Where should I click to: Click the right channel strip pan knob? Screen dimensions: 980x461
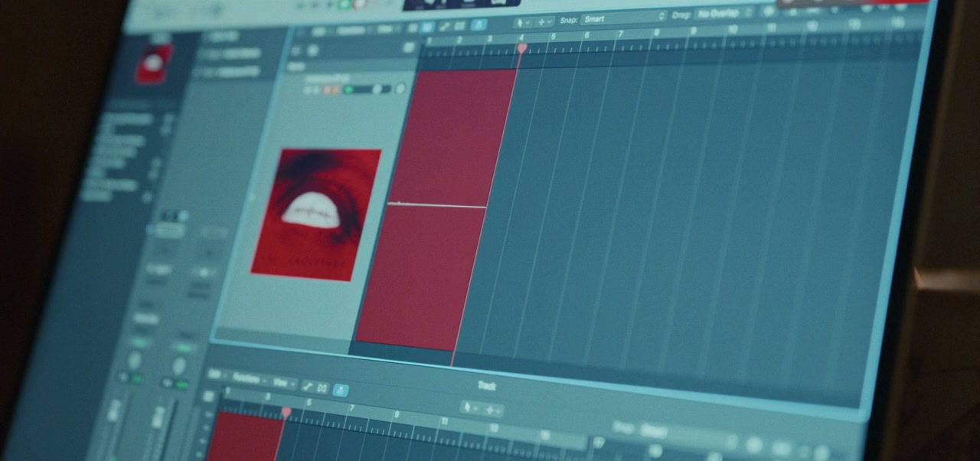(x=179, y=366)
